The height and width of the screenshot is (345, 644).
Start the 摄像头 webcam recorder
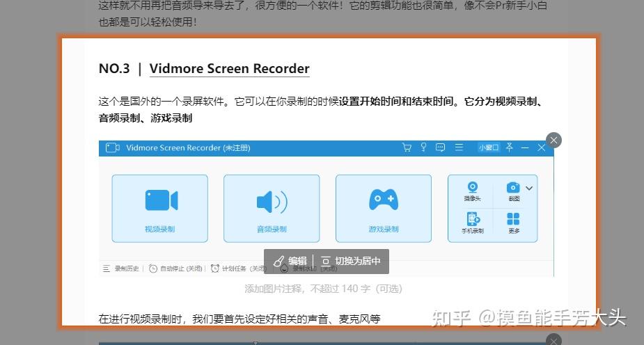472,191
